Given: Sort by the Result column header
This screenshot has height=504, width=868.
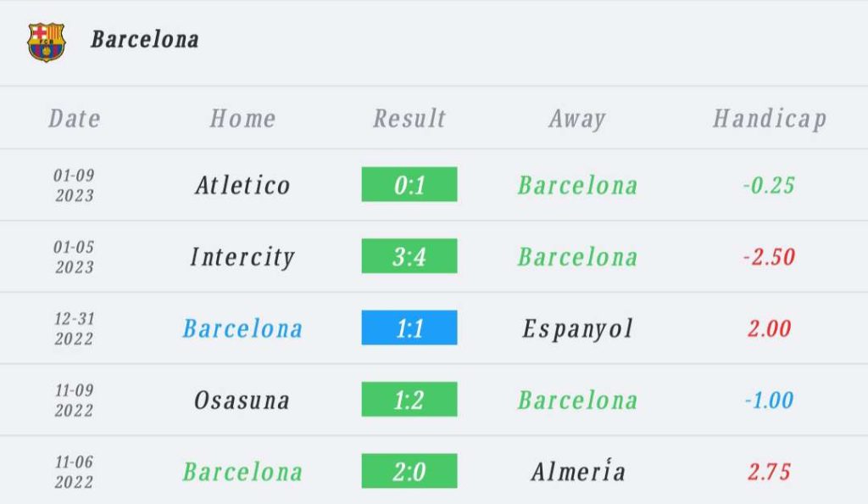Looking at the screenshot, I should click(409, 119).
